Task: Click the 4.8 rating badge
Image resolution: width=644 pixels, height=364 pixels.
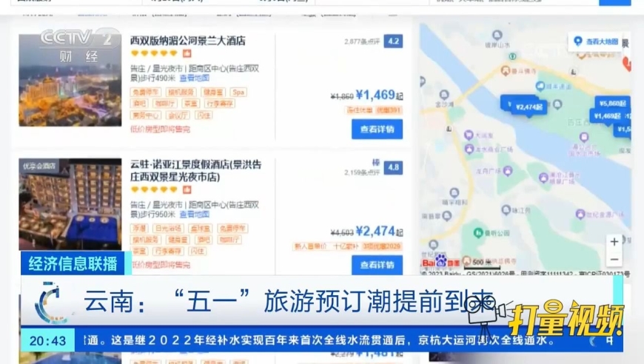Action: [393, 167]
